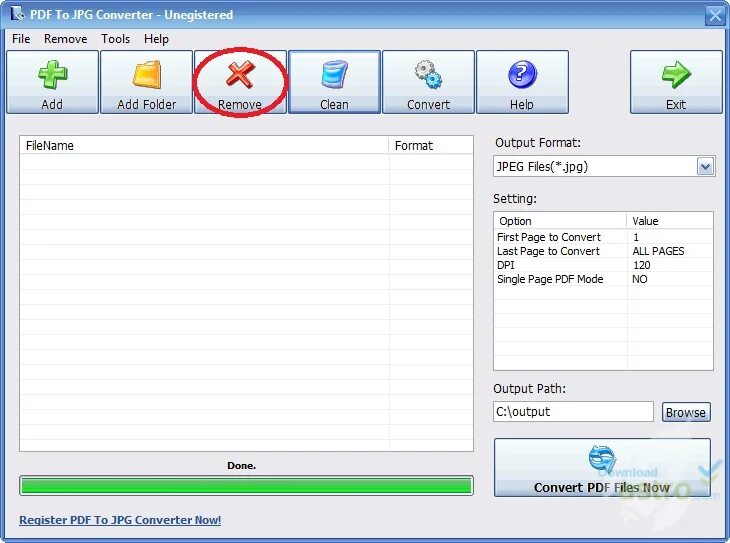The height and width of the screenshot is (543, 730).
Task: Click the Browse button for output path
Action: (x=686, y=412)
